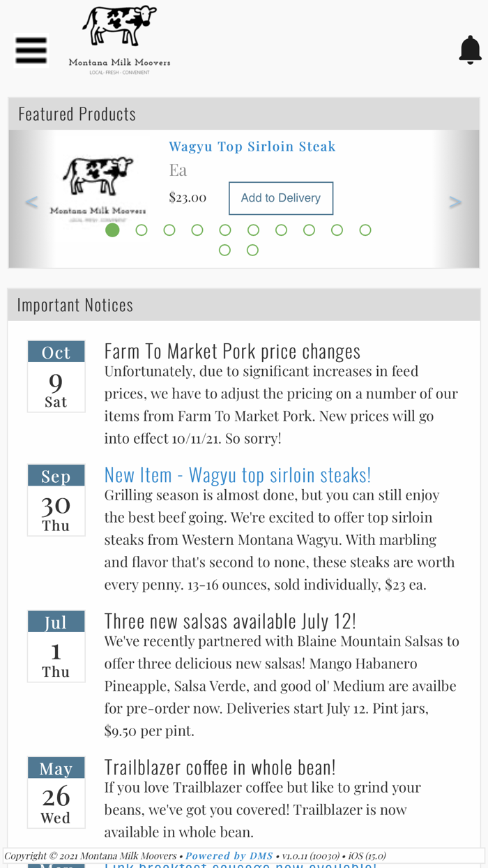Open Wagyu Top Sirloin Steak product link
Image resolution: width=488 pixels, height=868 pixels.
click(x=252, y=146)
